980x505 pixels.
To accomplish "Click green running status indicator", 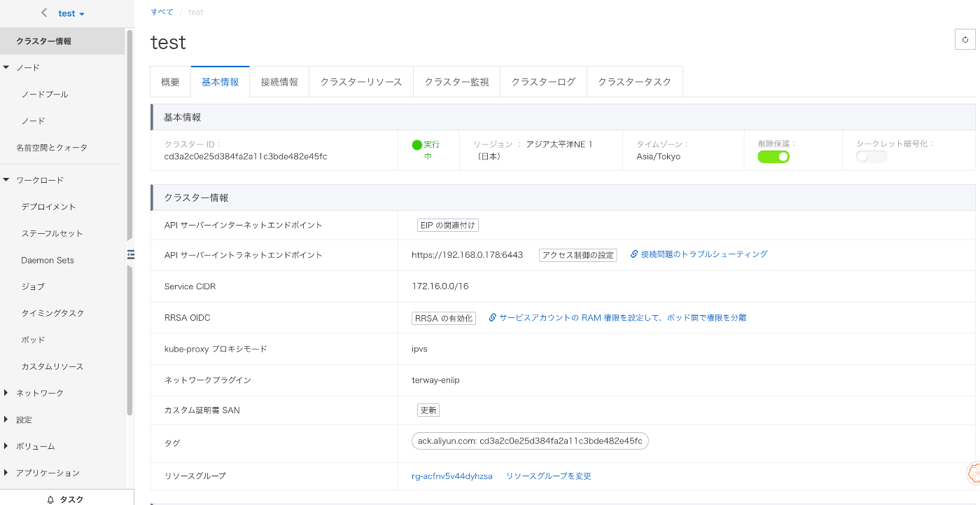I will (416, 145).
